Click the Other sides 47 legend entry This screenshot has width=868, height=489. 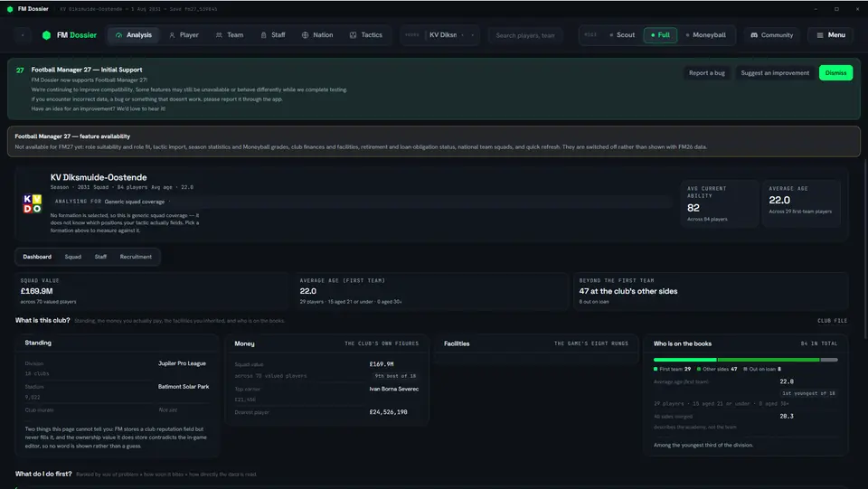[717, 369]
